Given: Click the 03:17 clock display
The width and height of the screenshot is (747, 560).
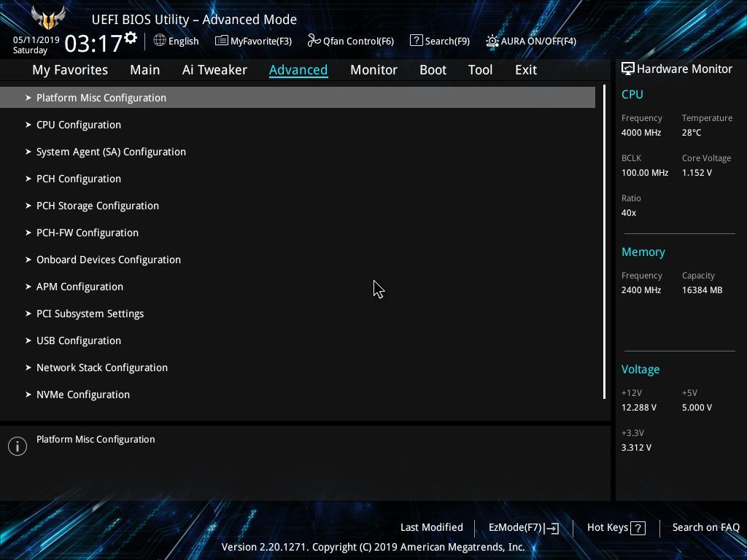Looking at the screenshot, I should tap(93, 43).
